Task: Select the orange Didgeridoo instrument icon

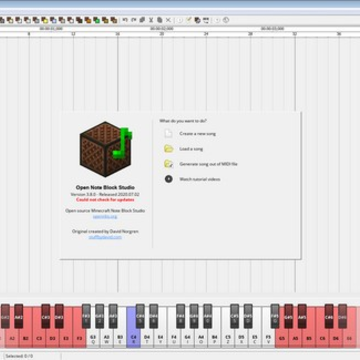Action: point(88,20)
